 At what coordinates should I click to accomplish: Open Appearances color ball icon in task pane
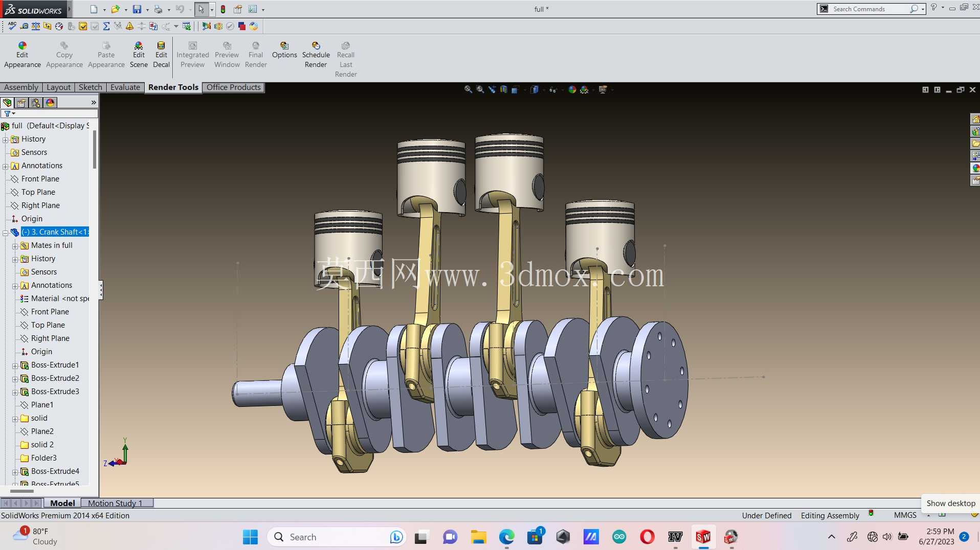tap(975, 168)
